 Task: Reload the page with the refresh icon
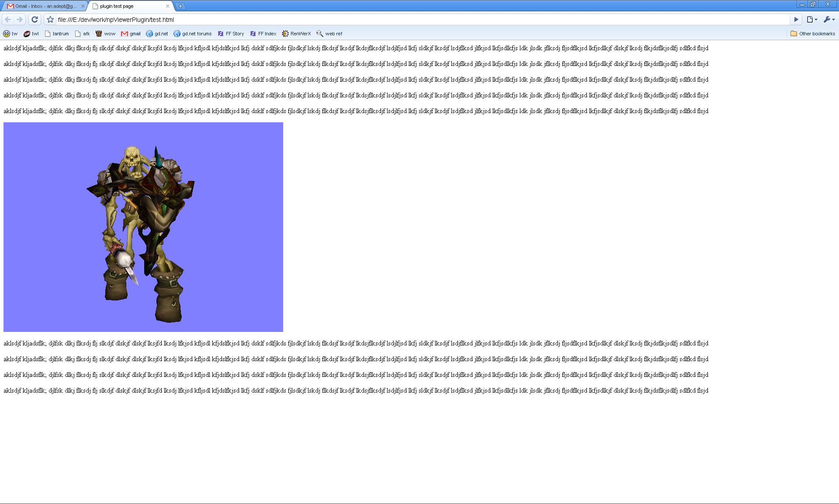click(x=35, y=20)
